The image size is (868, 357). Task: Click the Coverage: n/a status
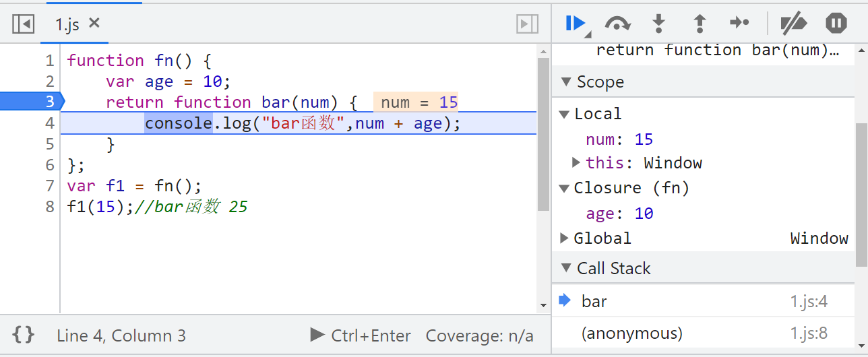tap(480, 335)
